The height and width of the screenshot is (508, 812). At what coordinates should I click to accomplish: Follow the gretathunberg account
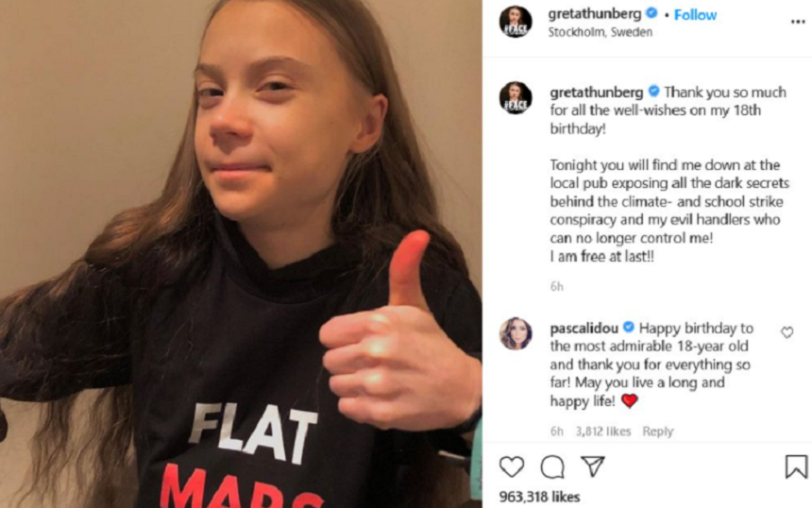tap(695, 15)
